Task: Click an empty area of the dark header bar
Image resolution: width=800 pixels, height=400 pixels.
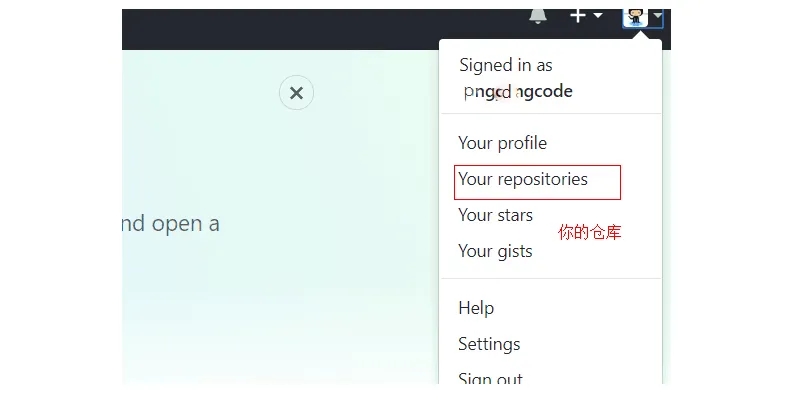Action: coord(306,29)
